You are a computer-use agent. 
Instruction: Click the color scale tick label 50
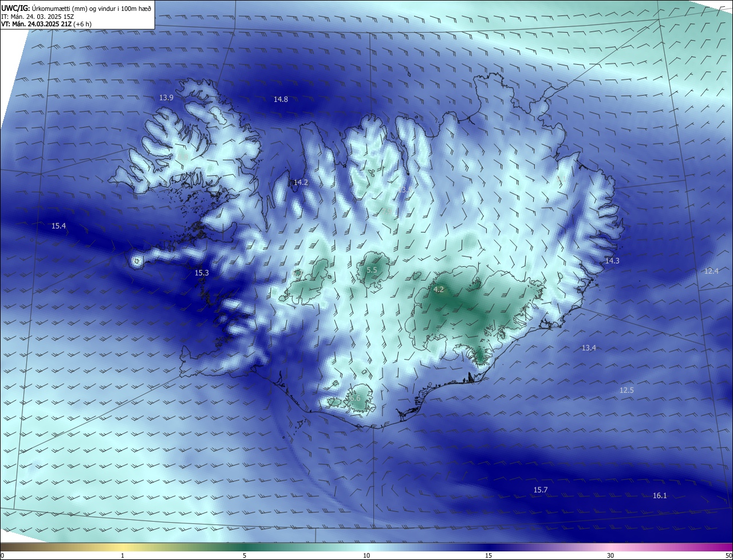728,555
